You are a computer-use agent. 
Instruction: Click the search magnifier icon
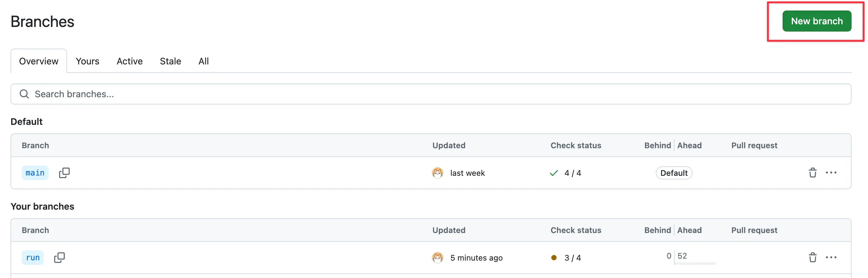(x=24, y=94)
